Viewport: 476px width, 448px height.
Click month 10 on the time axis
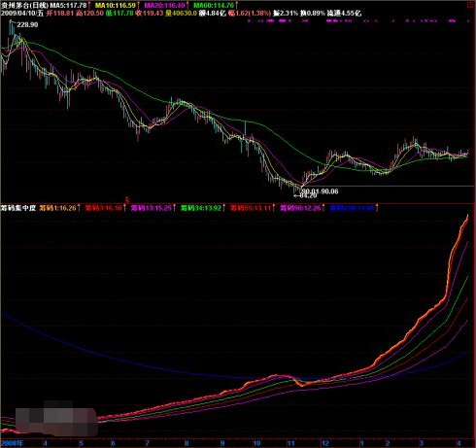[256, 443]
